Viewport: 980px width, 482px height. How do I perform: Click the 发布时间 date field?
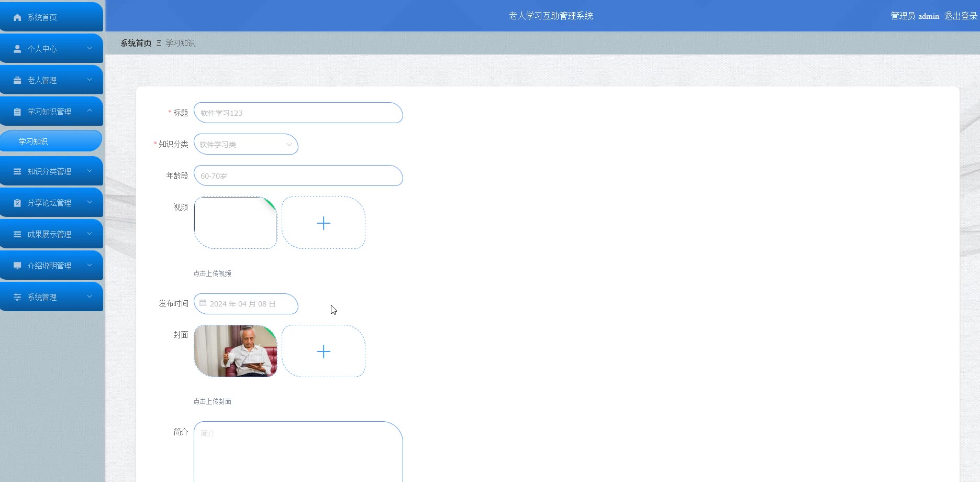246,304
